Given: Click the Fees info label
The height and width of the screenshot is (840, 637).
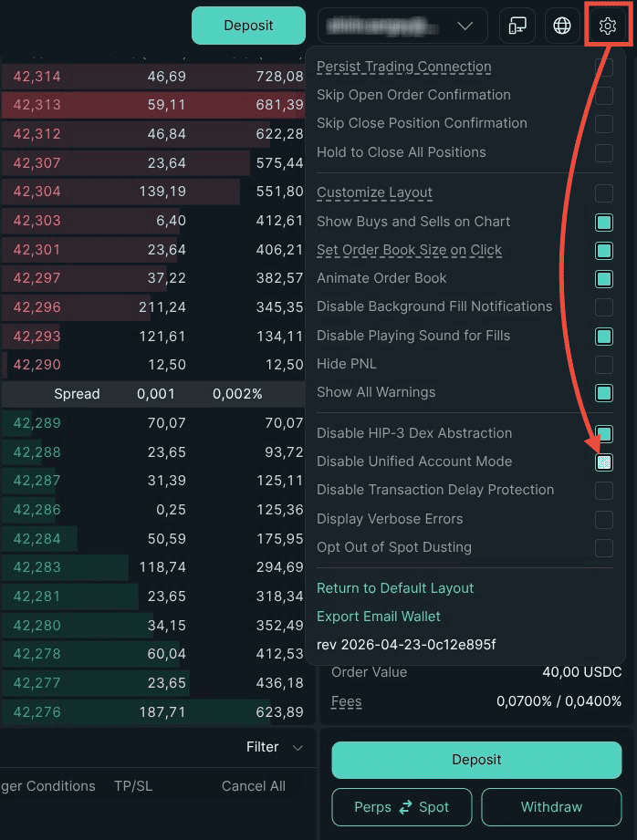Looking at the screenshot, I should tap(347, 701).
